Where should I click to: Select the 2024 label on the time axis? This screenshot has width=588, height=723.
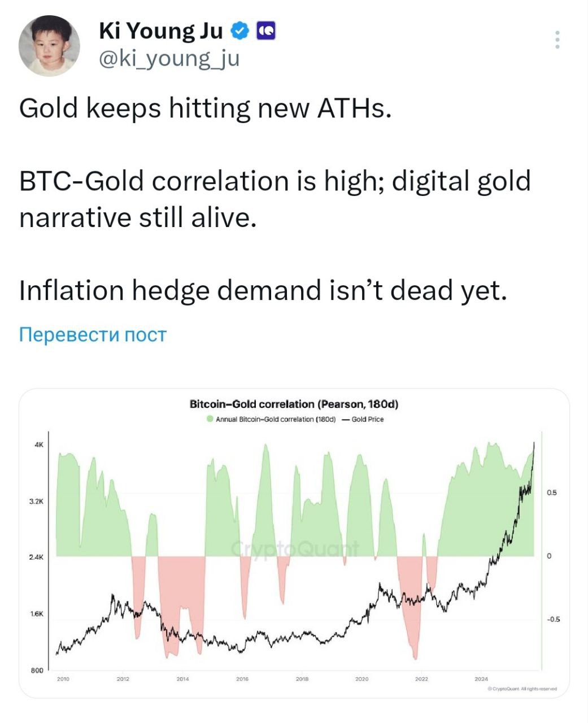click(x=481, y=679)
